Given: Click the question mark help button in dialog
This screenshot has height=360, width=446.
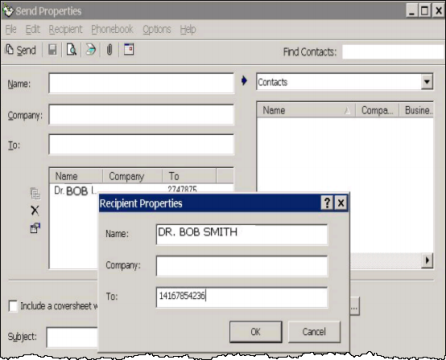Looking at the screenshot, I should [327, 203].
